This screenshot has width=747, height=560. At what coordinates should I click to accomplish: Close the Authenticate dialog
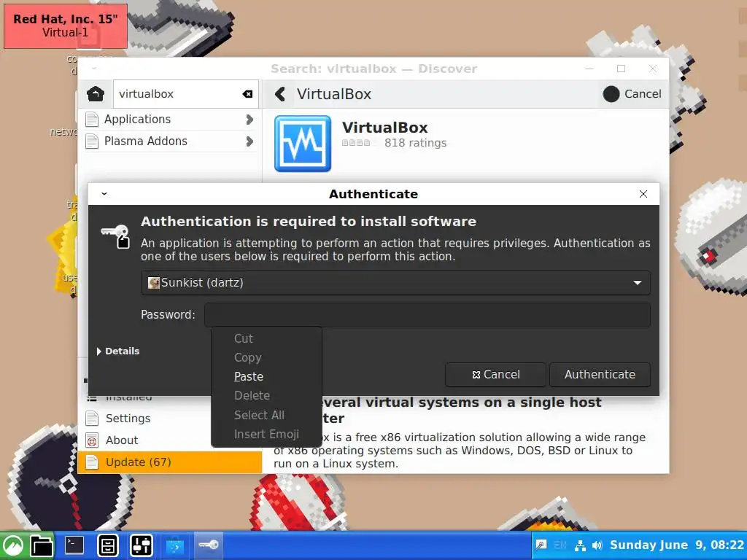643,194
